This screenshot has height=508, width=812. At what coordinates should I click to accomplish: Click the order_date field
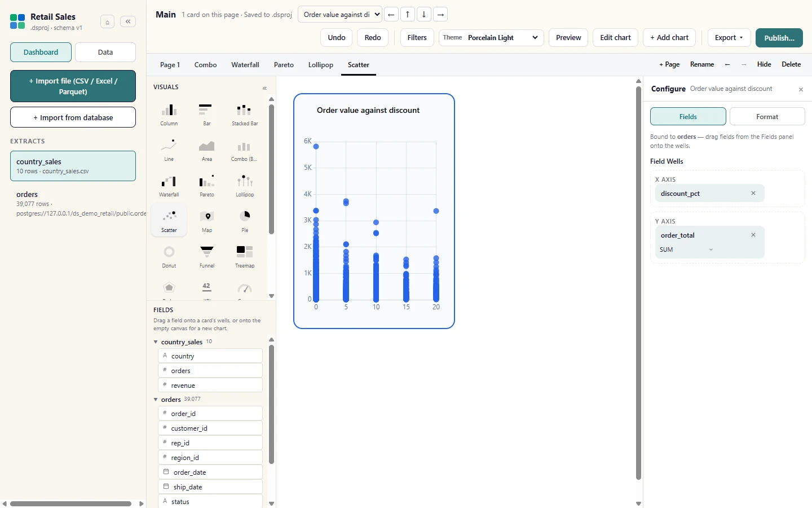[x=210, y=472]
